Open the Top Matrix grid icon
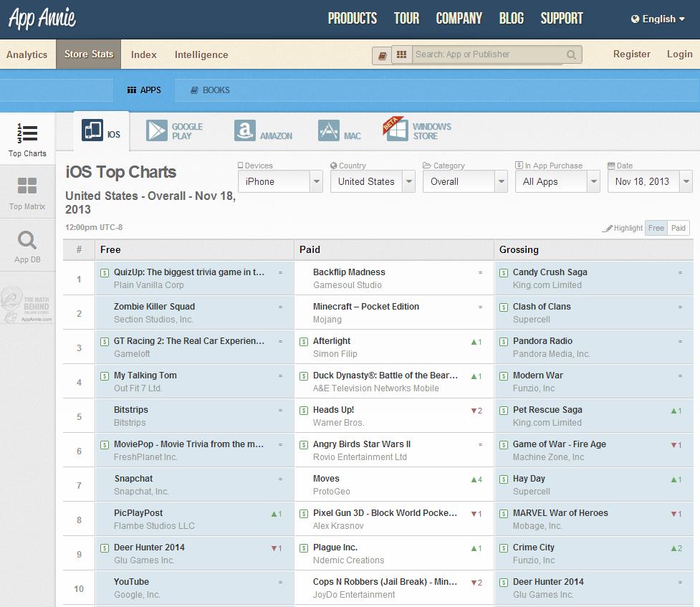This screenshot has height=607, width=700. point(27,187)
